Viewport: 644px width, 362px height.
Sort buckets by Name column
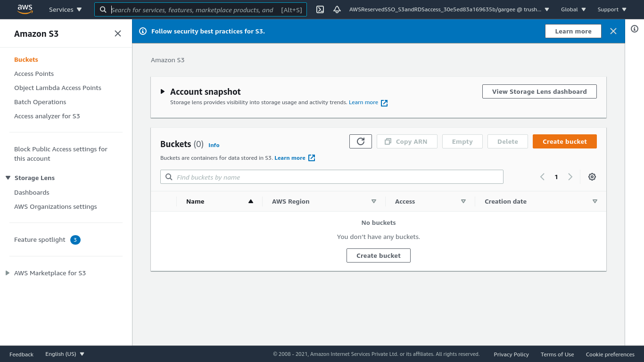pos(219,201)
